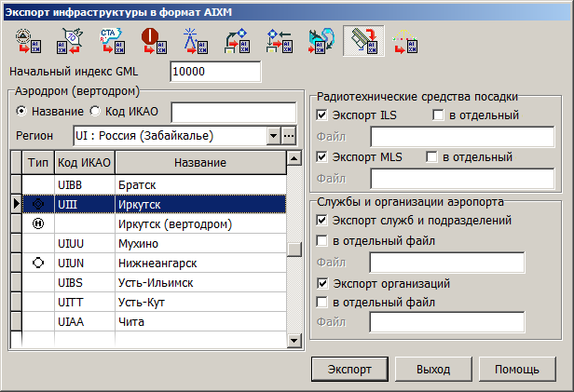
Task: Click the UITT code cell
Action: 85,303
